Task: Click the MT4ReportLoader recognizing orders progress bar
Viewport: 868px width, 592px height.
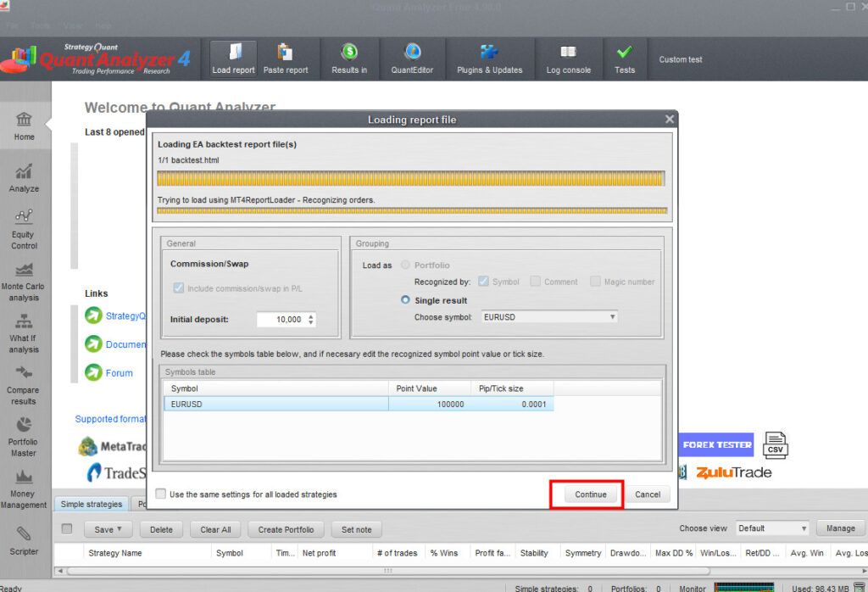Action: [x=412, y=210]
